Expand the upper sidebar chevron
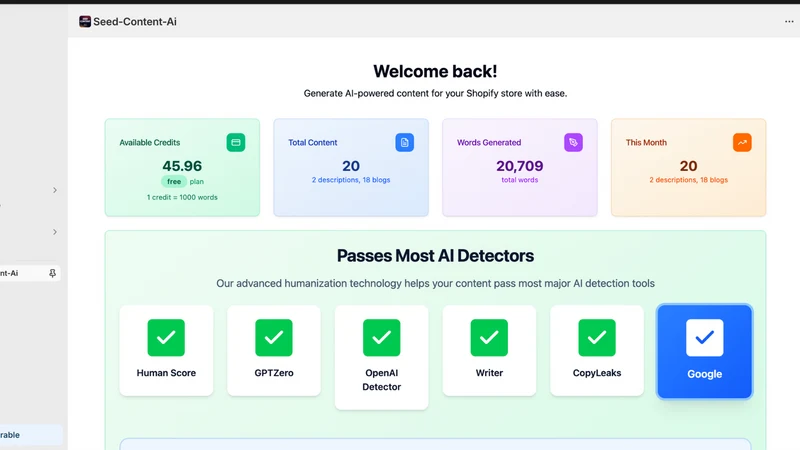The image size is (800, 450). pos(55,190)
